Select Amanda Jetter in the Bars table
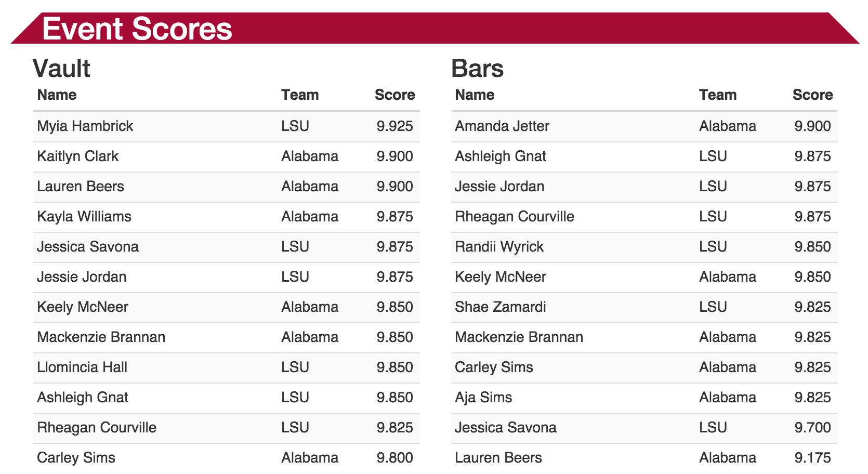 502,126
